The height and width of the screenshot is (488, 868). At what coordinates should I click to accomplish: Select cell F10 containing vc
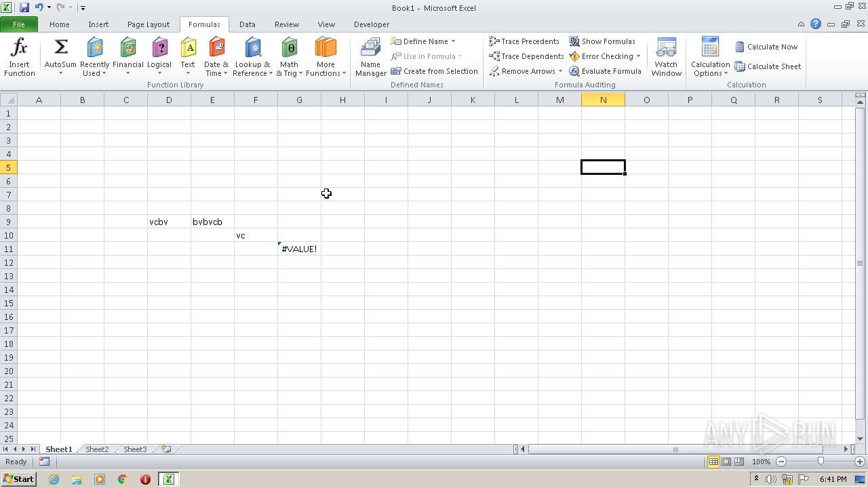tap(256, 235)
